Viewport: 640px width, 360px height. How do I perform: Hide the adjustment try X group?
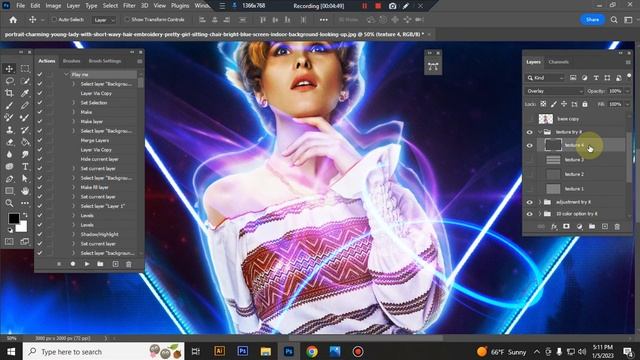coord(529,202)
